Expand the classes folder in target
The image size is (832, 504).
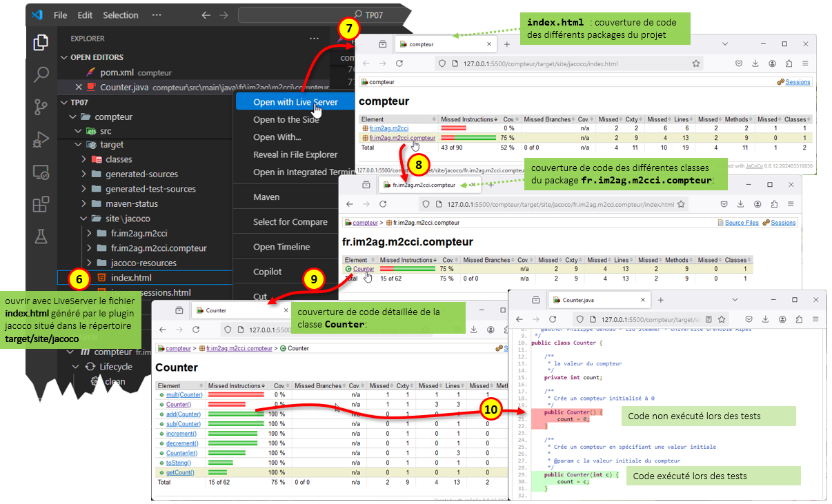click(118, 159)
